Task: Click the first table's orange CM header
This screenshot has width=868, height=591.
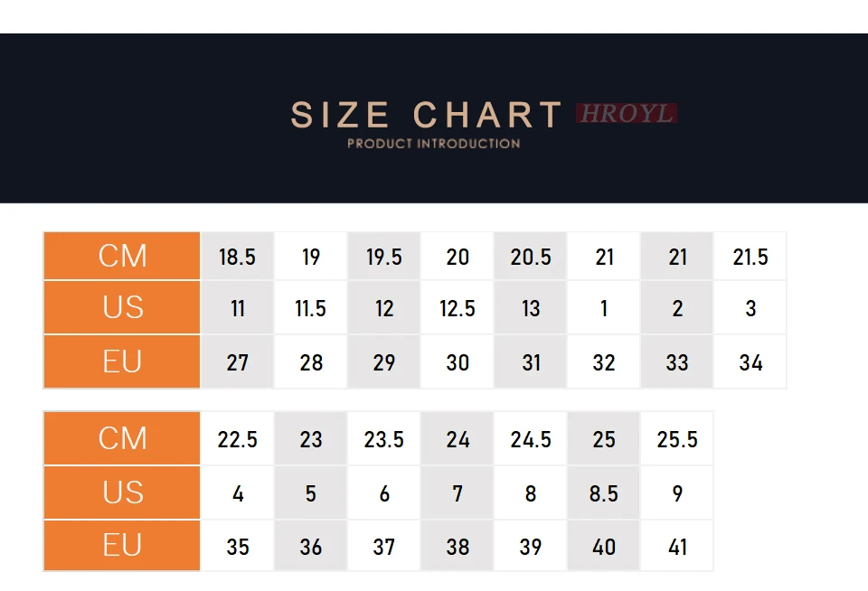Action: pyautogui.click(x=122, y=256)
